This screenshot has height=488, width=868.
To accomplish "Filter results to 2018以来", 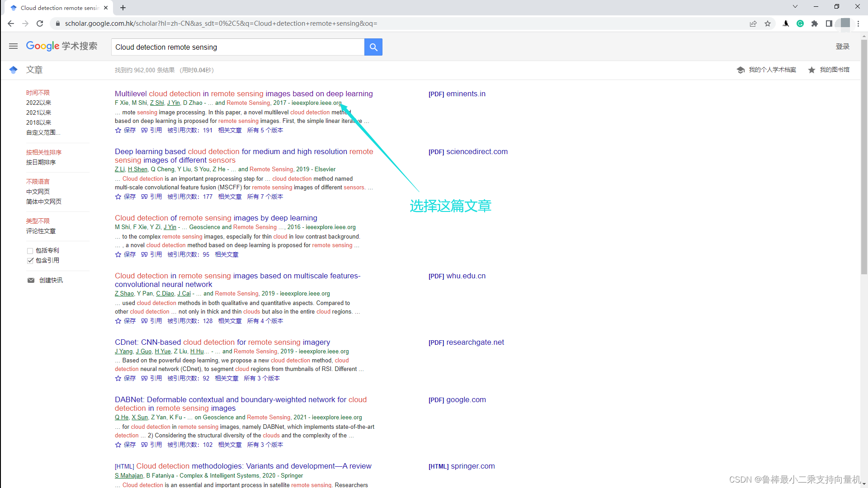I will tap(38, 122).
